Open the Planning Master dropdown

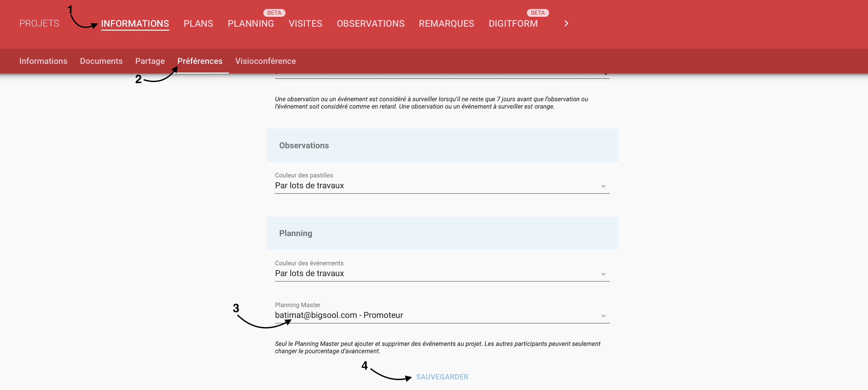tap(442, 315)
